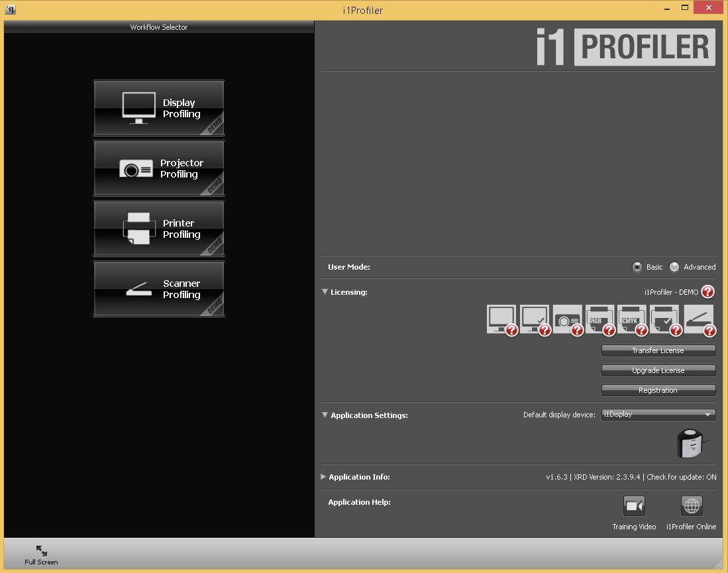Collapse the Application Settings section
The height and width of the screenshot is (573, 728).
click(325, 415)
